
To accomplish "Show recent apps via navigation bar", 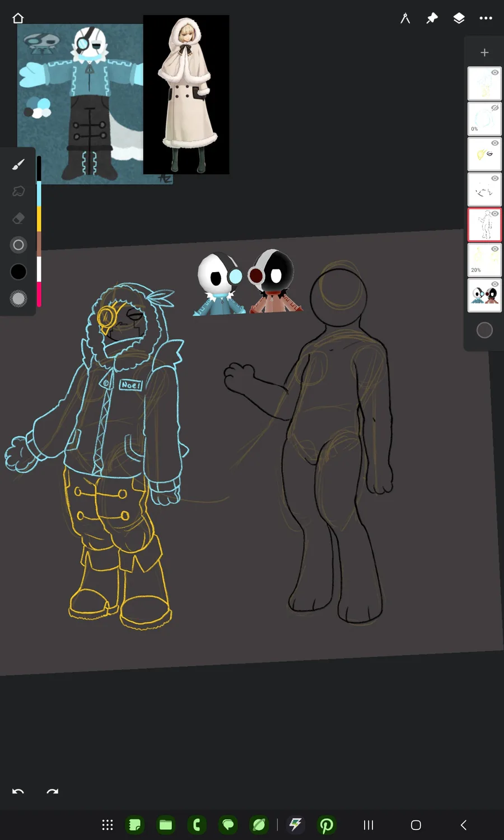I will click(x=368, y=825).
